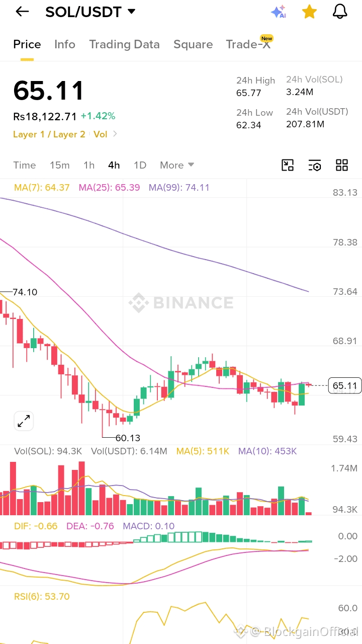Viewport: 362px width, 644px height.
Task: Click the 83.13 price axis label
Action: click(x=345, y=193)
